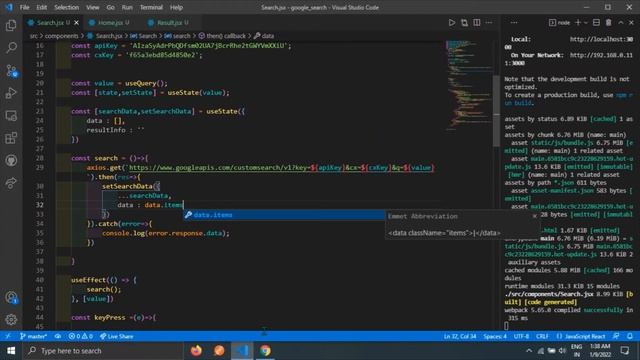Open the Windows Start menu
The width and height of the screenshot is (640, 360).
click(11, 351)
